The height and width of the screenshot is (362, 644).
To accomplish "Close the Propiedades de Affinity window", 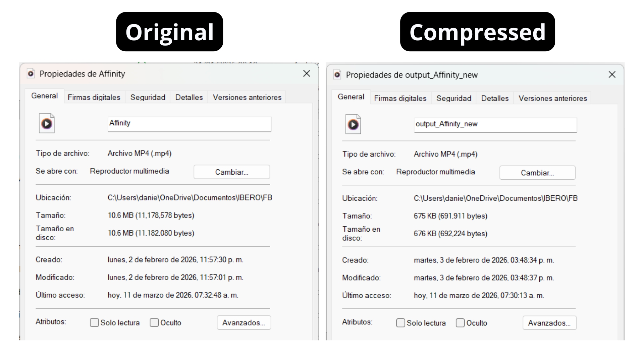I will [306, 74].
